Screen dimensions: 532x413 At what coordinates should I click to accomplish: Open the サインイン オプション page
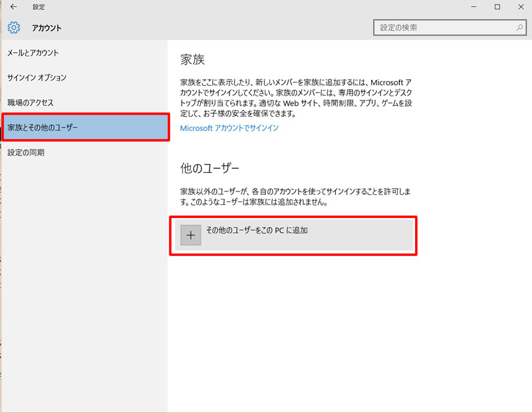click(38, 77)
